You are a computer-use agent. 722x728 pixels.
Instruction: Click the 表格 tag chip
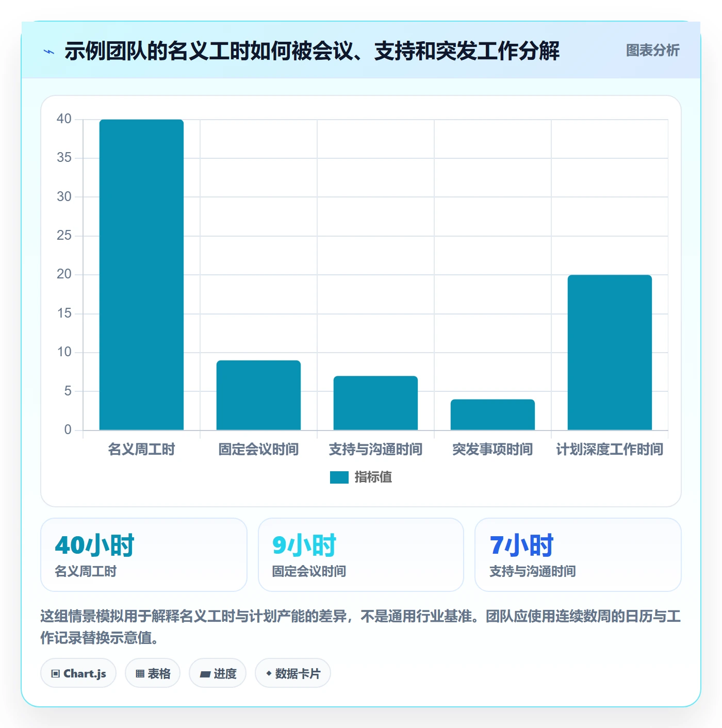point(153,673)
